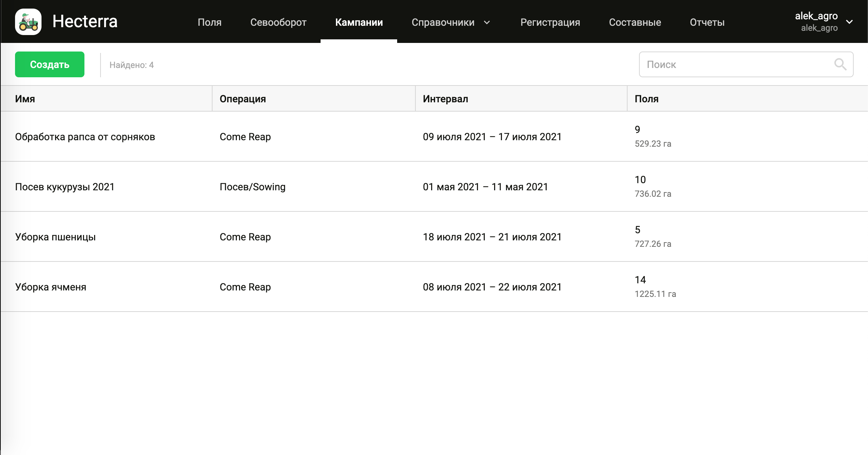Open the Поля navigation tab
Screen dimensions: 868x455
(209, 22)
